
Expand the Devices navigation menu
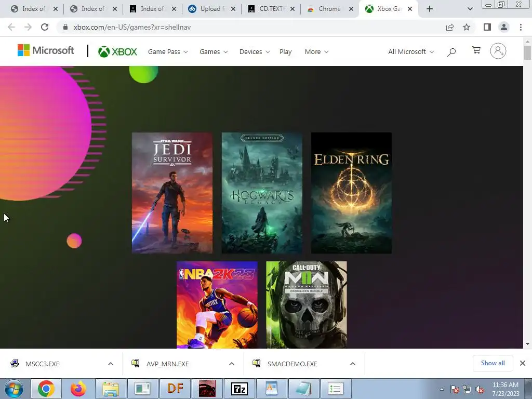(255, 52)
